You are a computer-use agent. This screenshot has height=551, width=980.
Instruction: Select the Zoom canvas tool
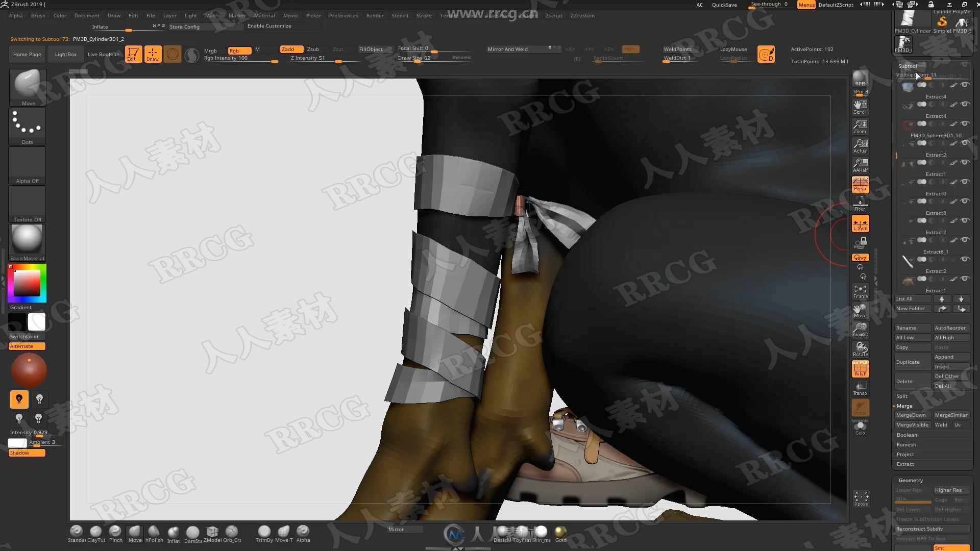click(x=860, y=127)
